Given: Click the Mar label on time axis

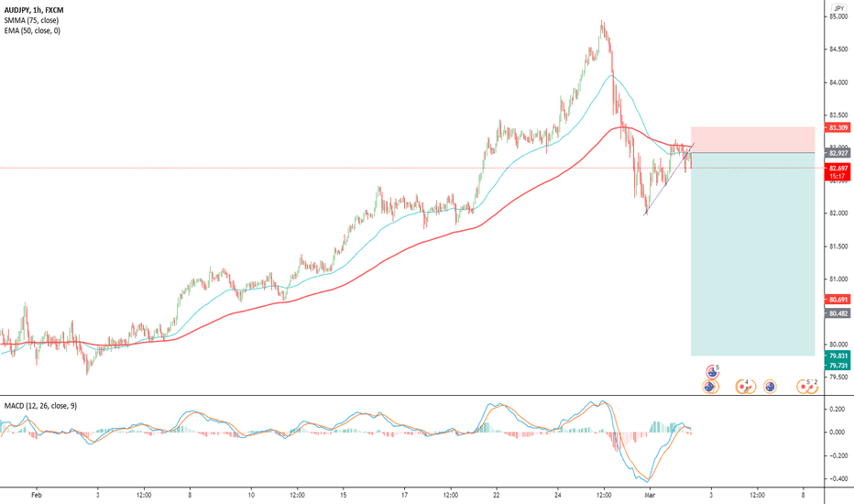Looking at the screenshot, I should click(650, 495).
